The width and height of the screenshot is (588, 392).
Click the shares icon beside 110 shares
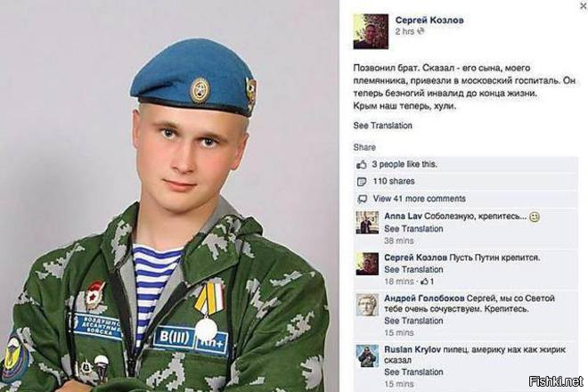(x=362, y=182)
